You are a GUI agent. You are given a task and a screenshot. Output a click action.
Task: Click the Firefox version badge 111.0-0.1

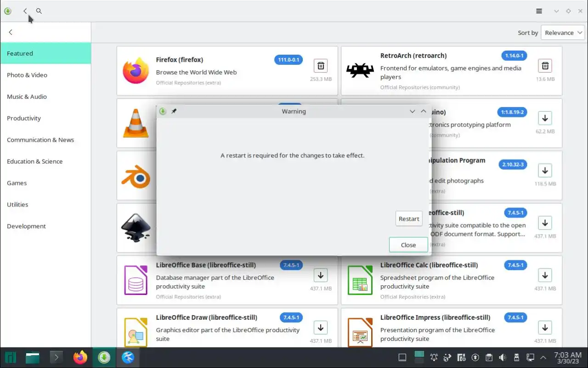point(288,60)
